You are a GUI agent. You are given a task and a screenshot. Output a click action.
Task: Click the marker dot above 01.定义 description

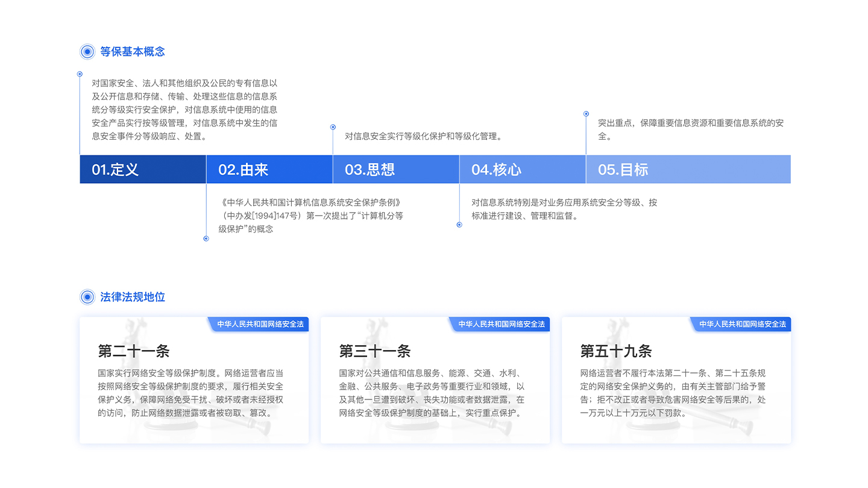pos(80,74)
